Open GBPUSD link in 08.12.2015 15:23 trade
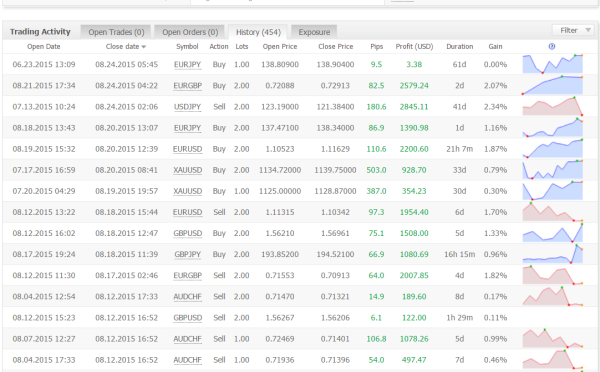This screenshot has height=372, width=600. pos(187,318)
